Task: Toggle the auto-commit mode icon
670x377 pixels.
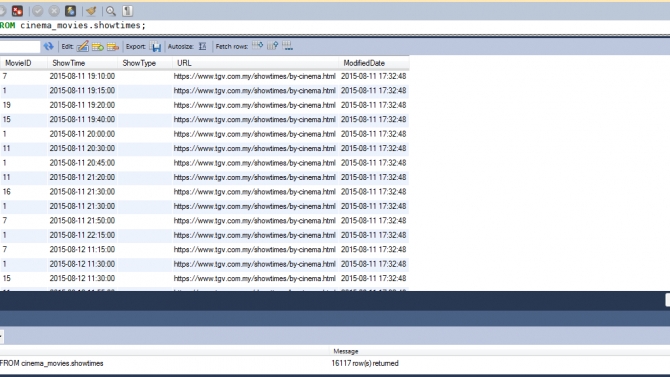Action: pos(71,11)
